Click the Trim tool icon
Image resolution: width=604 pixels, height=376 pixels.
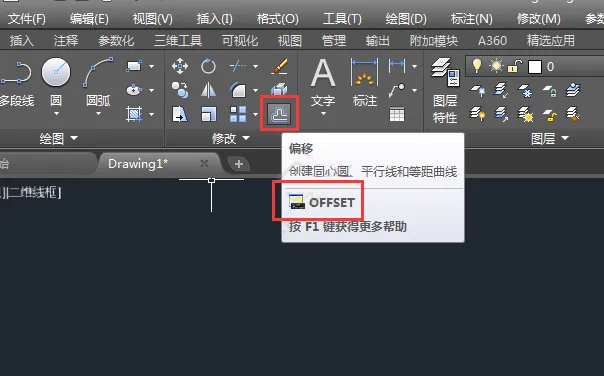point(238,66)
